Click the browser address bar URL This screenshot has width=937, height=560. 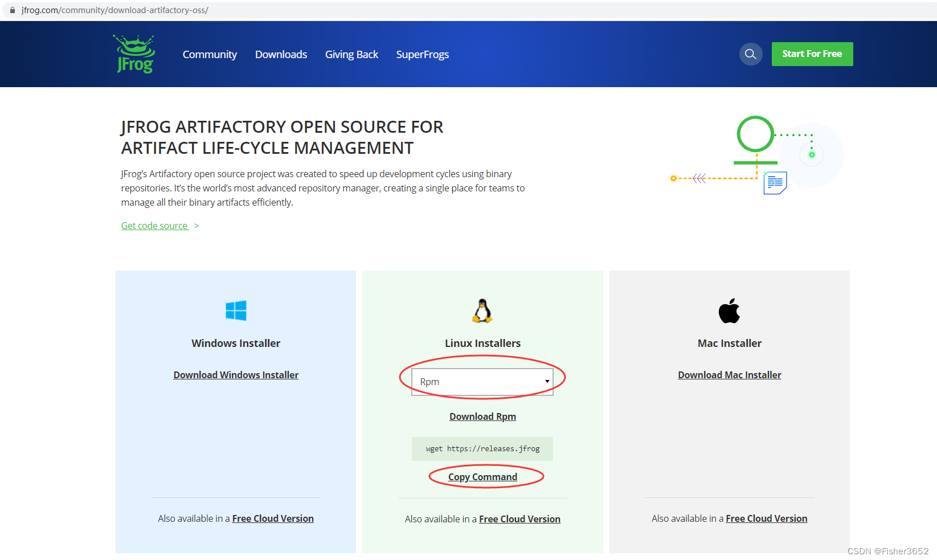point(115,10)
